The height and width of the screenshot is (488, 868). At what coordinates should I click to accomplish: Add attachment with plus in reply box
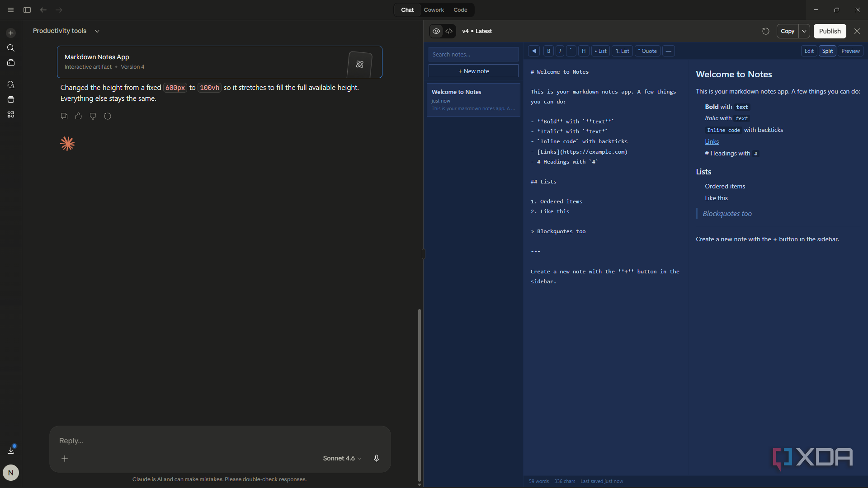click(65, 459)
